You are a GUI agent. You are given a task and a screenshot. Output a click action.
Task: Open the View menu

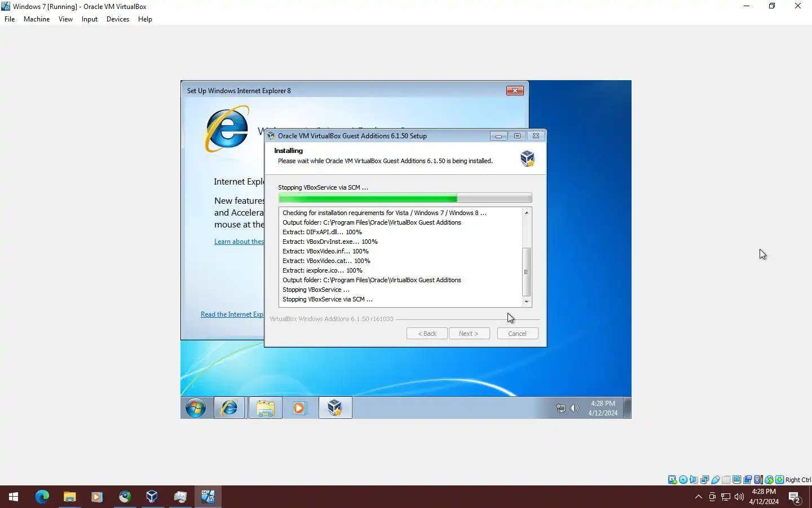point(65,19)
